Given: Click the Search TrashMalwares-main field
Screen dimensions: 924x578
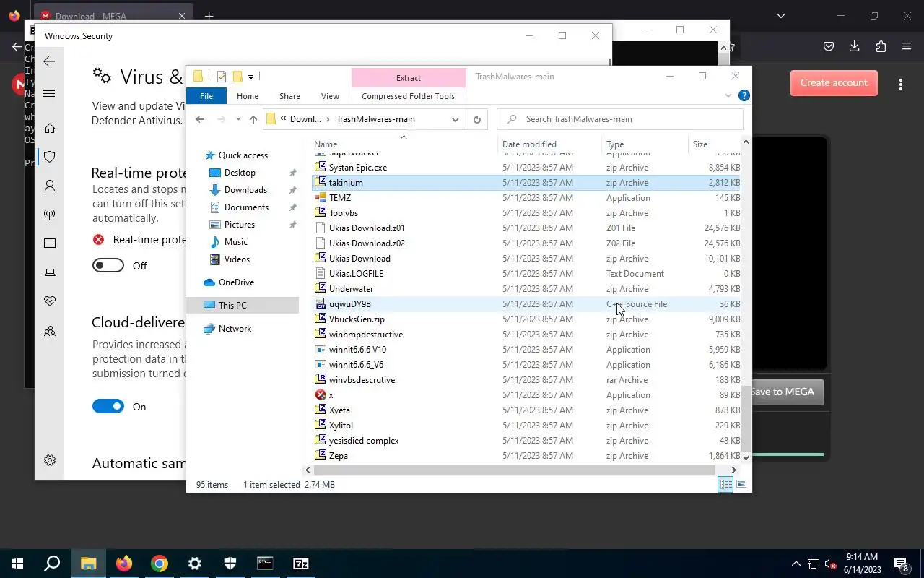Looking at the screenshot, I should (621, 119).
